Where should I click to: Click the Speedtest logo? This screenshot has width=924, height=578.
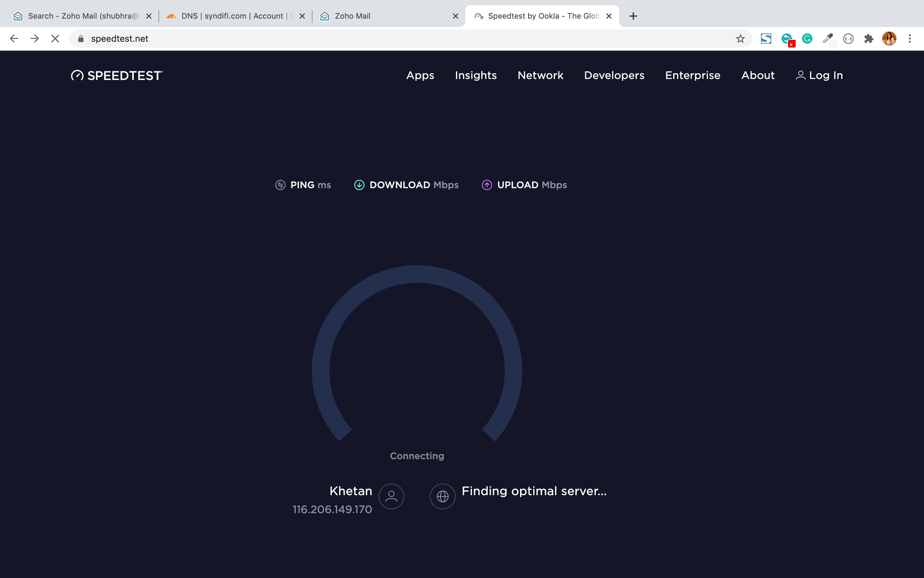click(117, 75)
